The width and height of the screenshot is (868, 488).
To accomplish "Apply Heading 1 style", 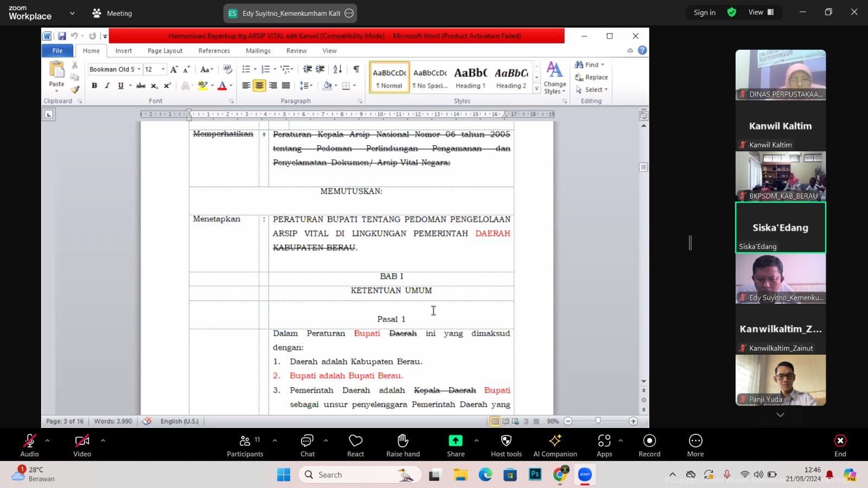I will point(470,78).
